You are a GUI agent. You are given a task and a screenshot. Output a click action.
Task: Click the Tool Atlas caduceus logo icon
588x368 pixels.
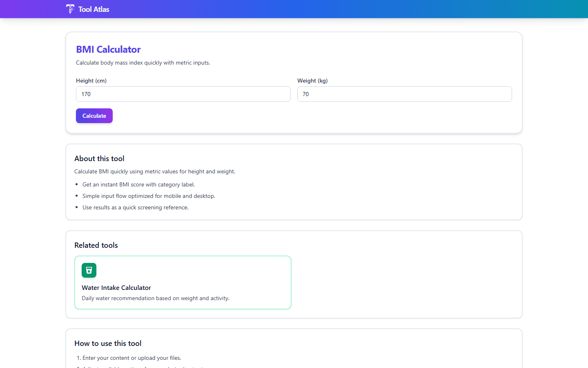pos(70,9)
